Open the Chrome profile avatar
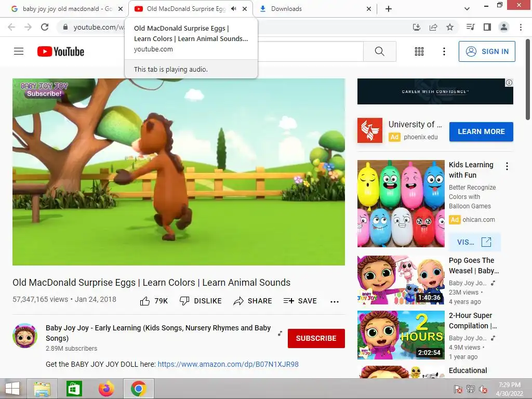532x399 pixels. (x=504, y=27)
